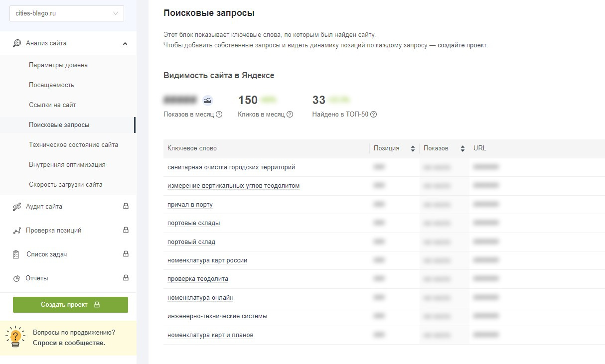Click the Поисковые запросы page heading

pyautogui.click(x=209, y=13)
